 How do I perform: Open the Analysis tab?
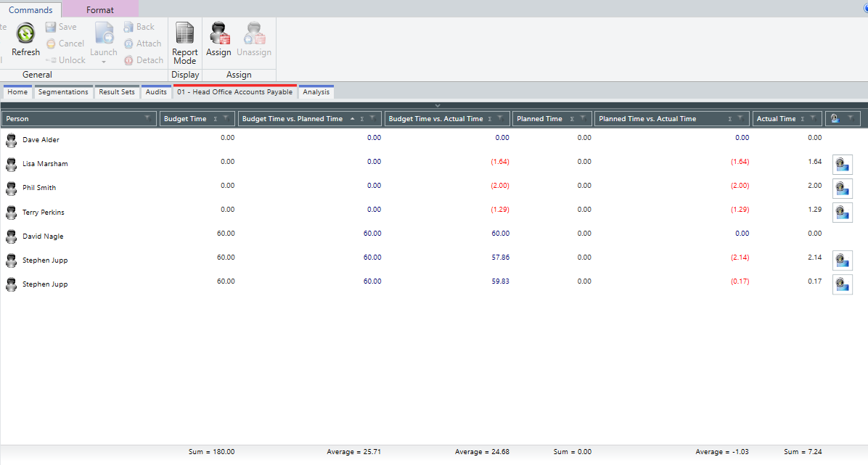point(316,92)
